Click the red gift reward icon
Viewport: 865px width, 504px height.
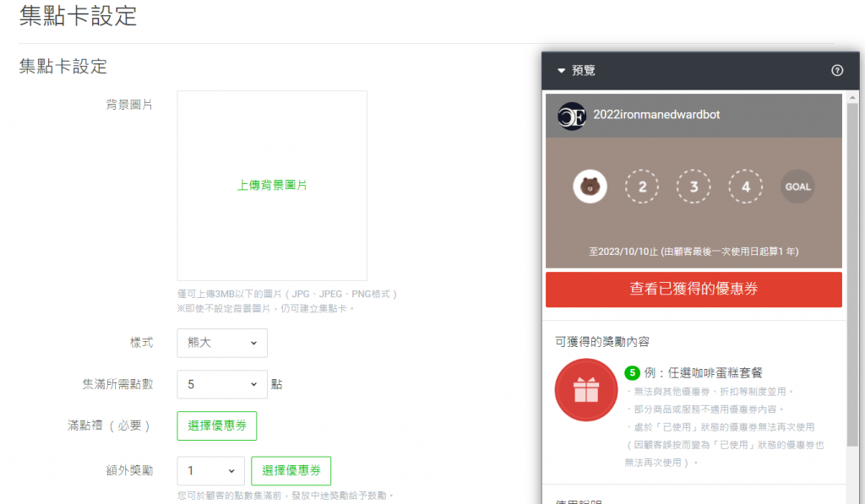coord(586,390)
